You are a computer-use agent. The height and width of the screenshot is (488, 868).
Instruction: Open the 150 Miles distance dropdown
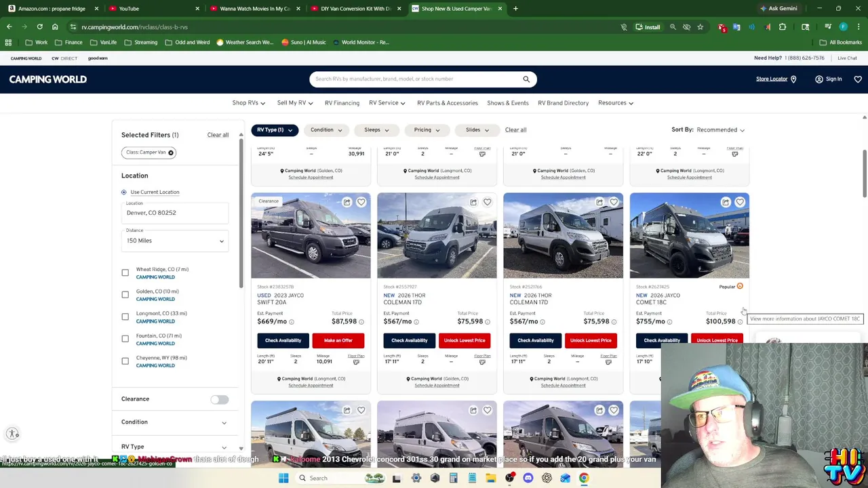175,241
